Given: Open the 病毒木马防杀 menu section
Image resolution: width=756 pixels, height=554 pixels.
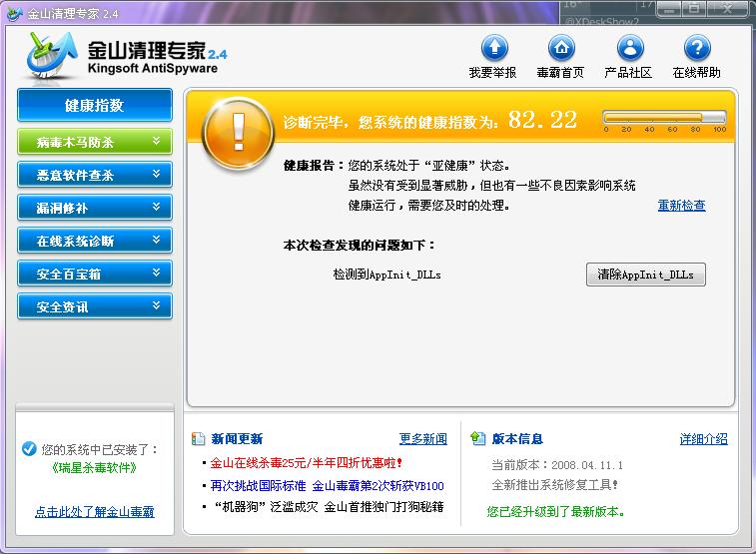Looking at the screenshot, I should (x=95, y=142).
